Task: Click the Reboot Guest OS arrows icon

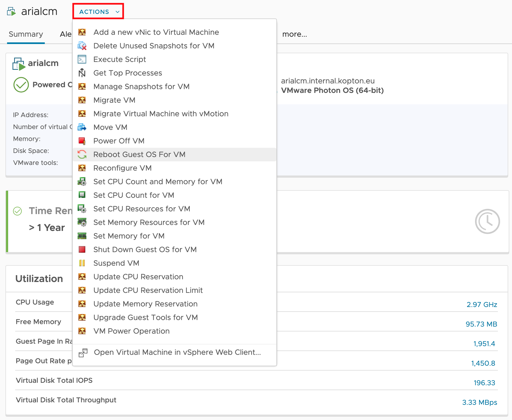Action: [x=82, y=154]
